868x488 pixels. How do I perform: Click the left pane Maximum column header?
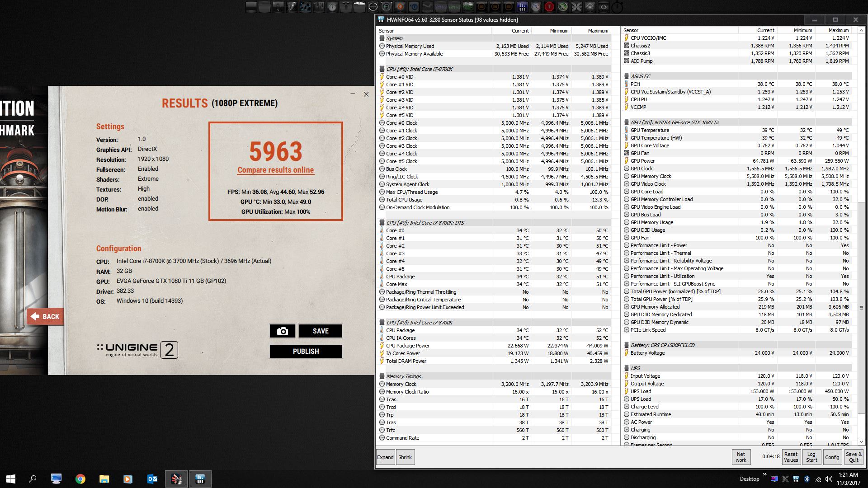click(x=591, y=31)
